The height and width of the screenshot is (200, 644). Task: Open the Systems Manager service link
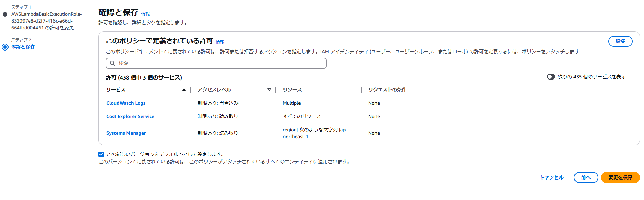[126, 133]
